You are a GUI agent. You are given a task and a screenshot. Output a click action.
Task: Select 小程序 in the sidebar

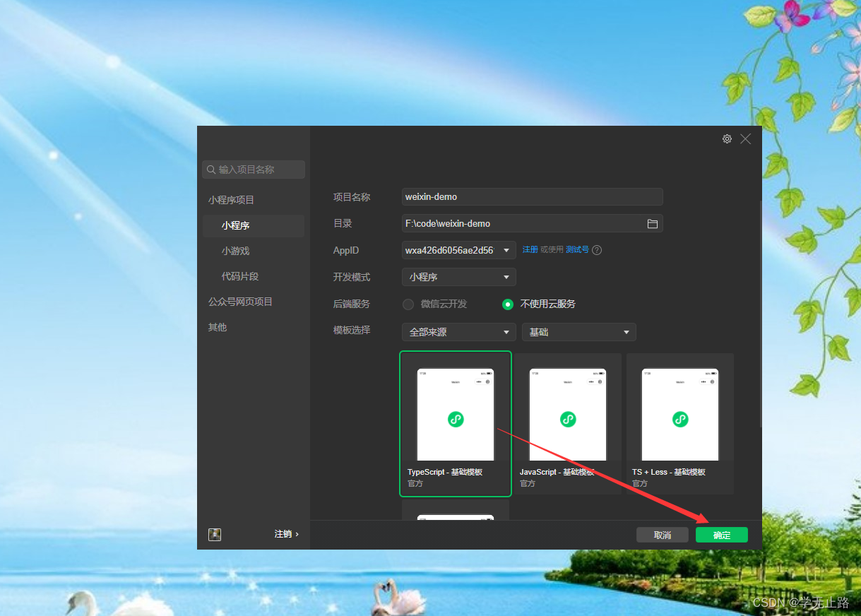[x=254, y=225]
